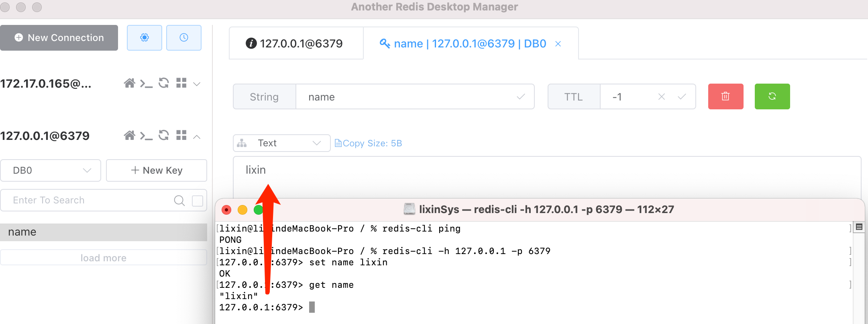Refresh key with green reload button
Screen dimensions: 868x324
point(772,96)
